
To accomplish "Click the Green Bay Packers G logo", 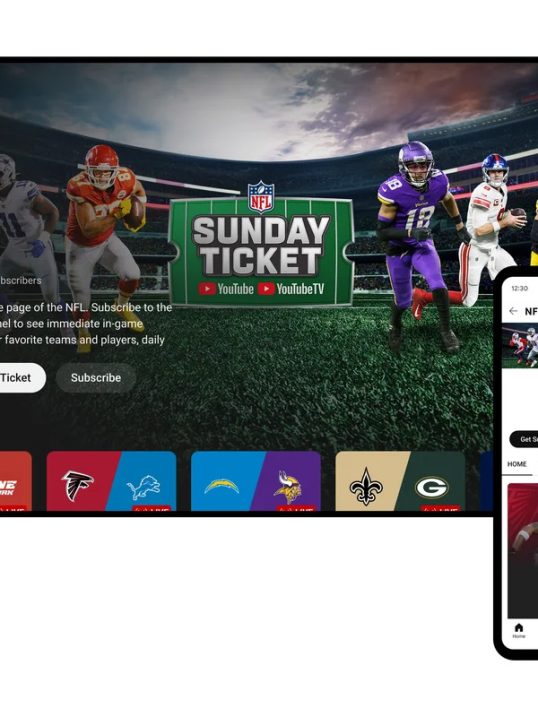I will tap(432, 487).
